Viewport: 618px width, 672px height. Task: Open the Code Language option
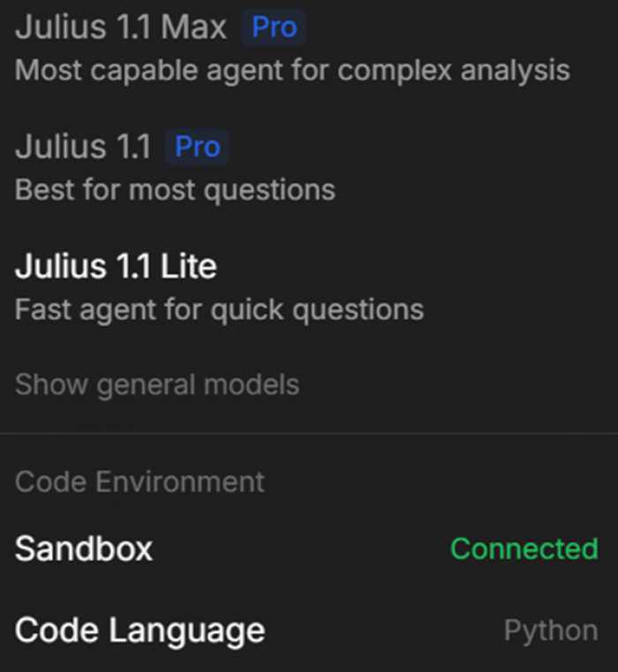[x=139, y=630]
